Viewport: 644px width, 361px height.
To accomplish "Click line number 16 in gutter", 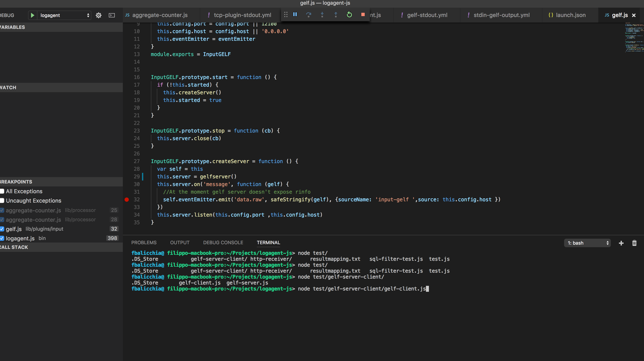I will click(137, 77).
